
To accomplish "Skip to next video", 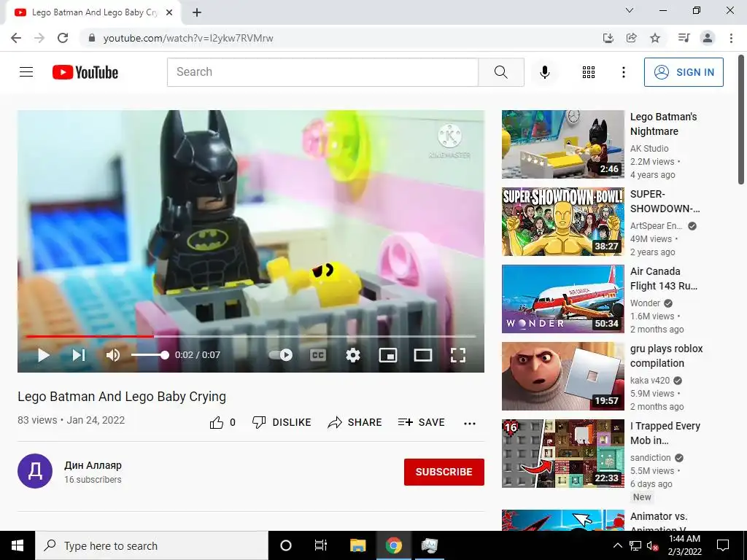I will [79, 355].
